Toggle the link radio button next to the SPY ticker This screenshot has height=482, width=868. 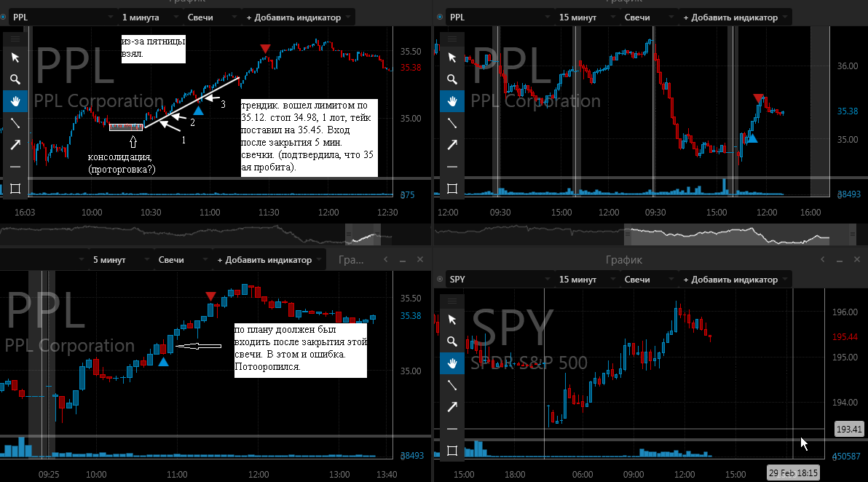point(440,280)
